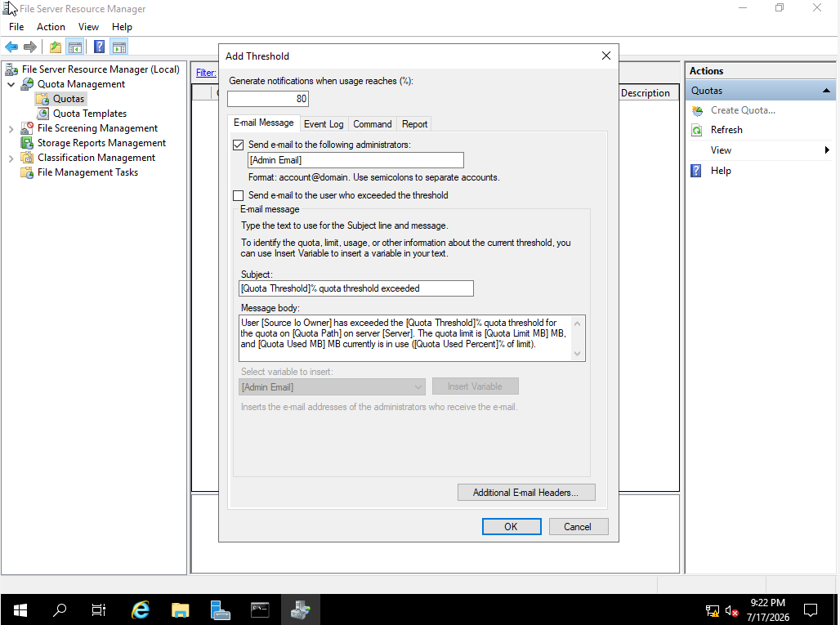
Task: Close the Add Threshold dialog
Action: click(606, 56)
